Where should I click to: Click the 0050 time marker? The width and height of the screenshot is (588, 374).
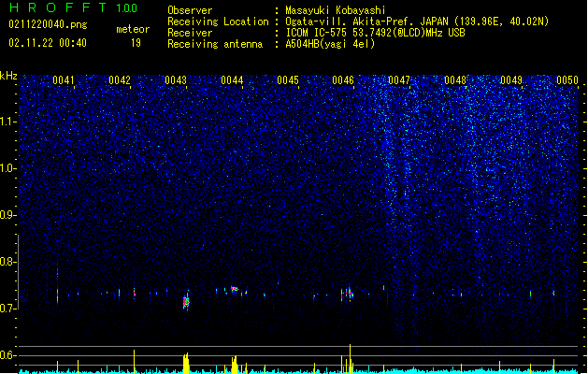tap(567, 80)
